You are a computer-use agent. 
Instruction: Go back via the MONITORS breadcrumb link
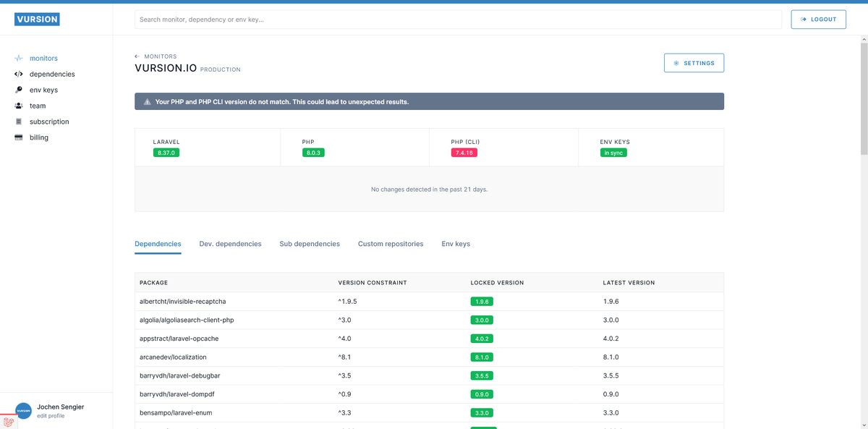161,56
